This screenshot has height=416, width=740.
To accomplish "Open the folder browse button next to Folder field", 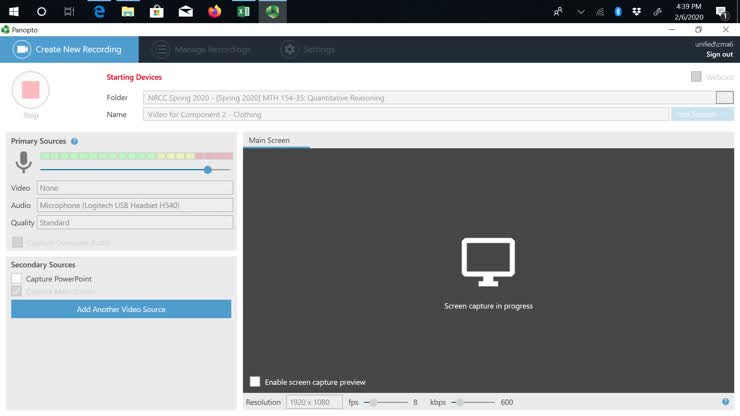I will pyautogui.click(x=724, y=97).
